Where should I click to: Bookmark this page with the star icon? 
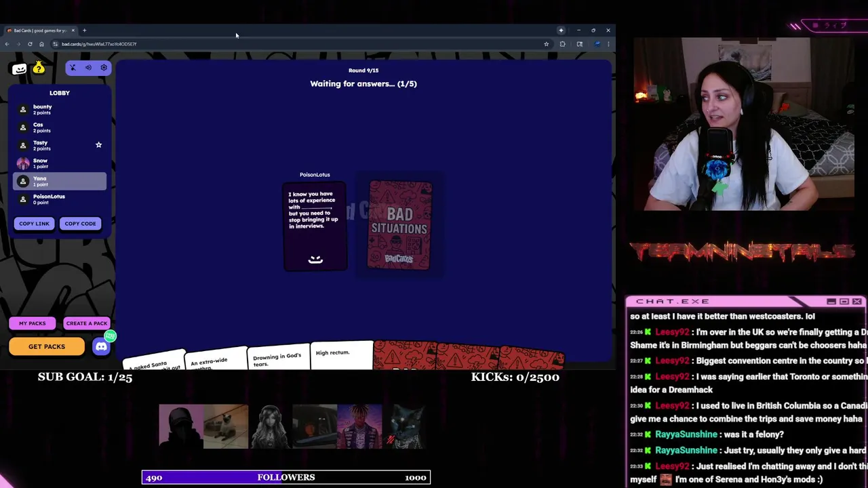click(x=546, y=44)
